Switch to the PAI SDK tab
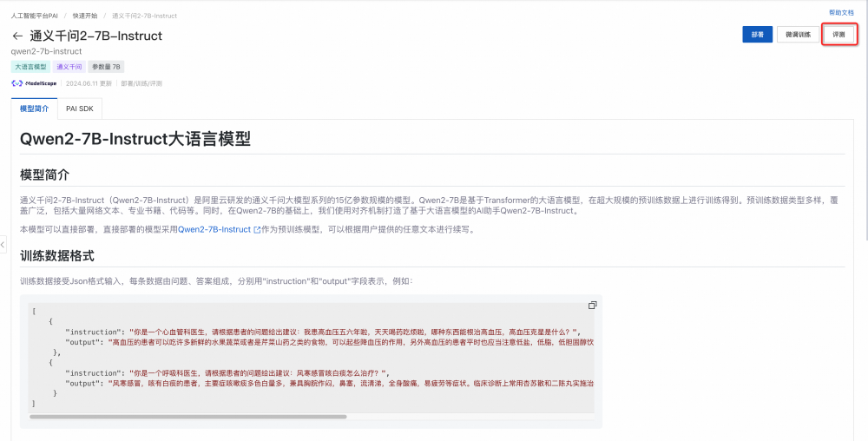Image resolution: width=868 pixels, height=441 pixels. [80, 109]
